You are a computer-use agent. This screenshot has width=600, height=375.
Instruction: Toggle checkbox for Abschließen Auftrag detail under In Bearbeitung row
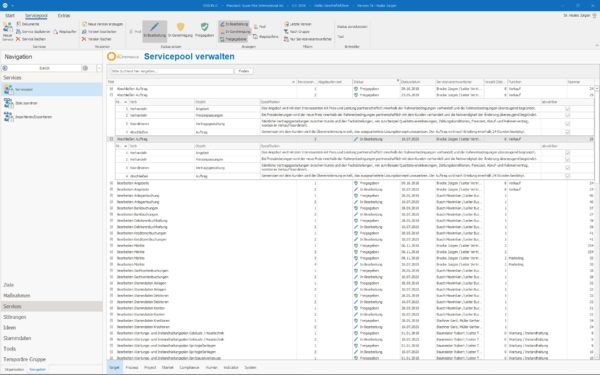(567, 176)
